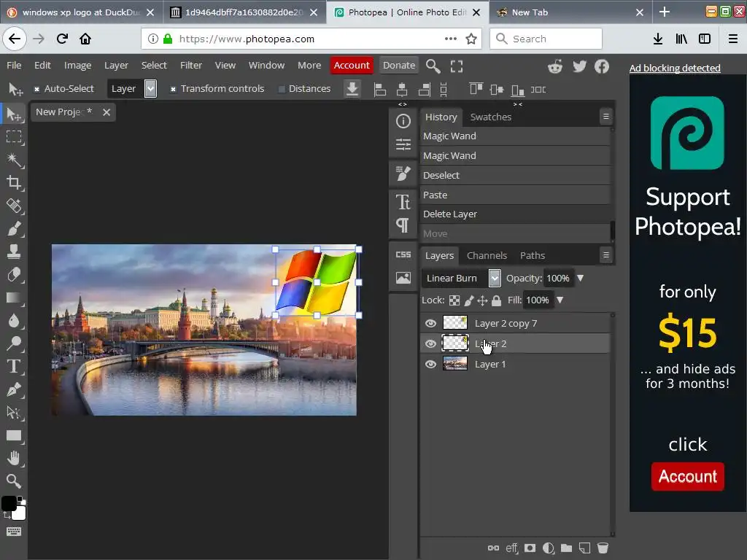Screen dimensions: 747x560
Task: Open the Image menu
Action: click(77, 65)
